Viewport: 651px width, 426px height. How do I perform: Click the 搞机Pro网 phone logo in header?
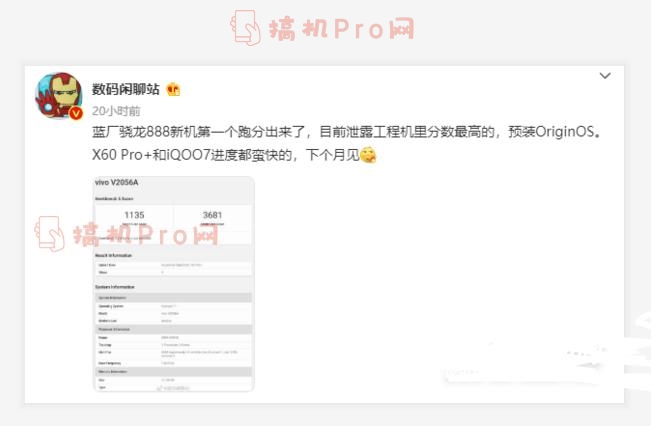click(x=247, y=29)
